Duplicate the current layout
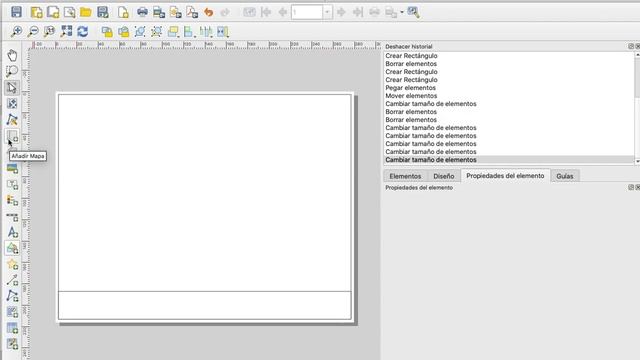The image size is (640, 360). [x=53, y=12]
